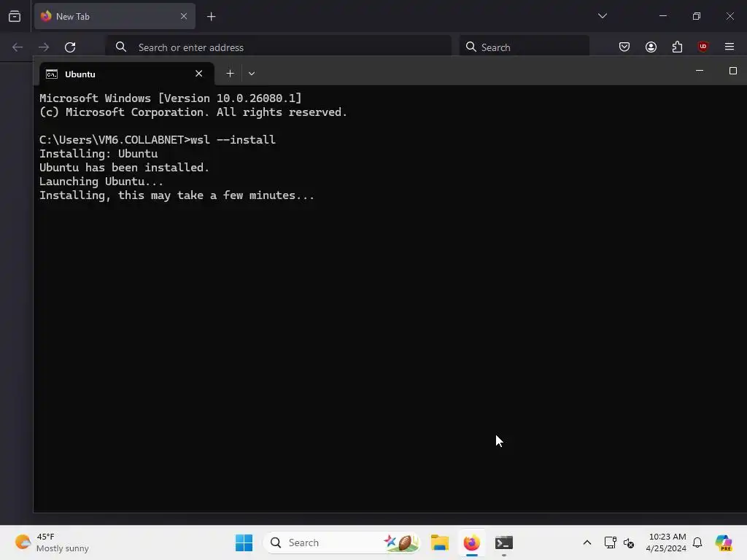Open File Explorer from the taskbar

[x=440, y=542]
